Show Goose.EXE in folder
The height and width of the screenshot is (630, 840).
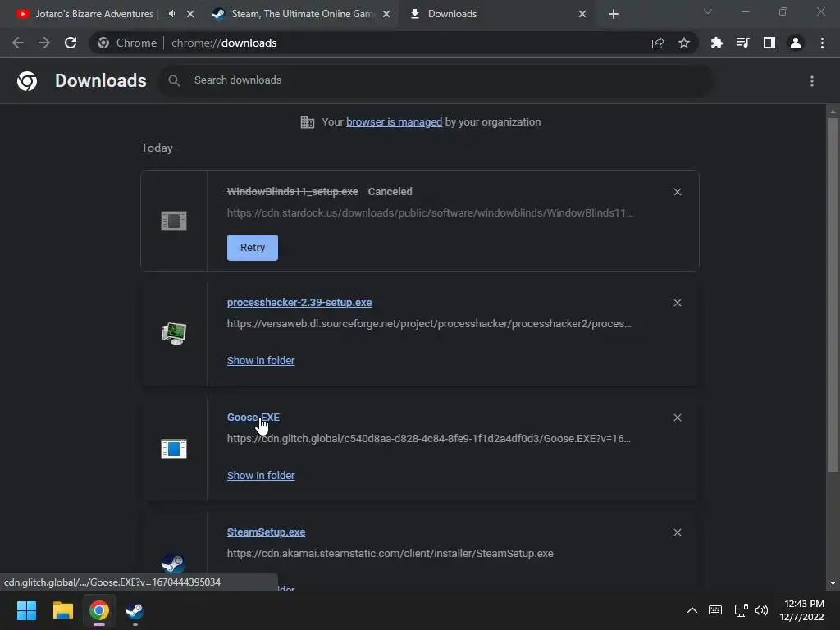click(261, 475)
